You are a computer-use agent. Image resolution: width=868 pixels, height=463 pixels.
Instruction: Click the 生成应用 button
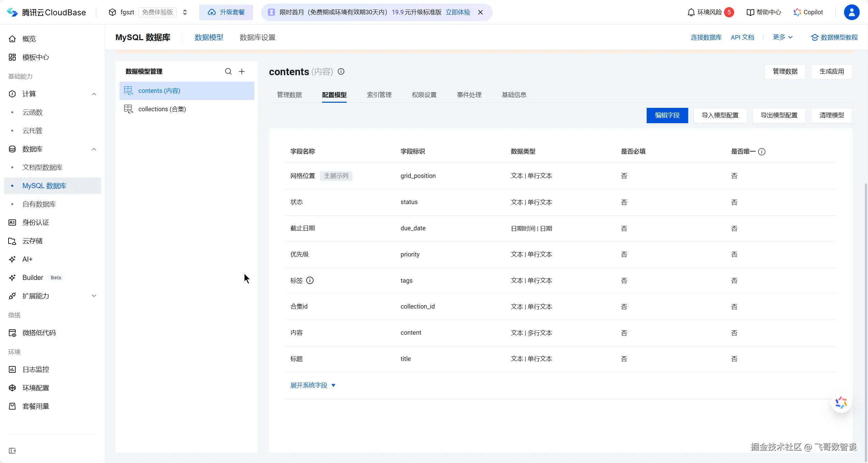(x=832, y=71)
